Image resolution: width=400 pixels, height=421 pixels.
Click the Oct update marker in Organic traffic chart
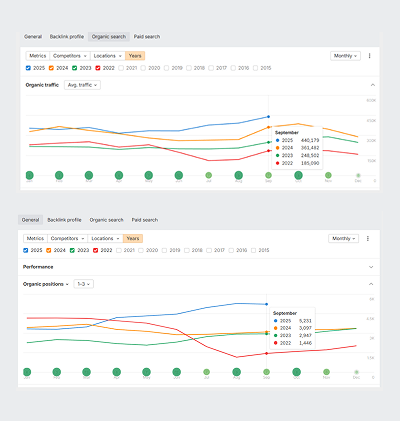pos(298,175)
